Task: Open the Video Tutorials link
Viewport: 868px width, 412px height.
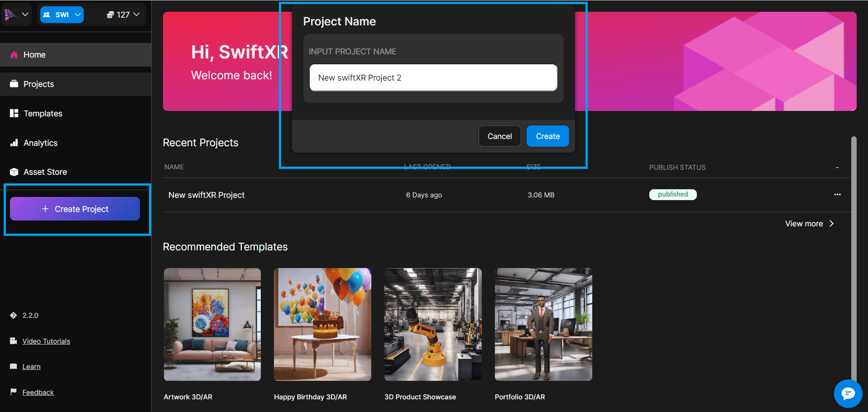Action: [46, 341]
